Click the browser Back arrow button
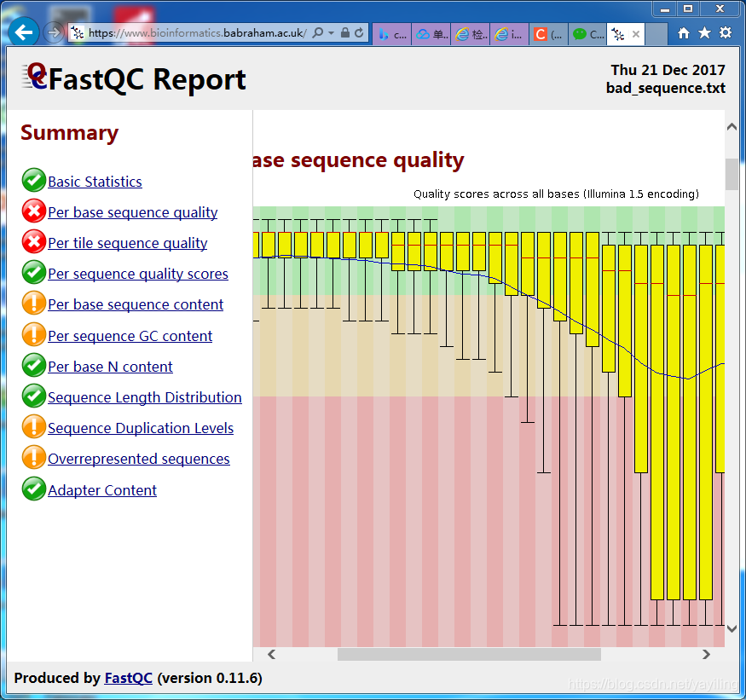 [23, 32]
